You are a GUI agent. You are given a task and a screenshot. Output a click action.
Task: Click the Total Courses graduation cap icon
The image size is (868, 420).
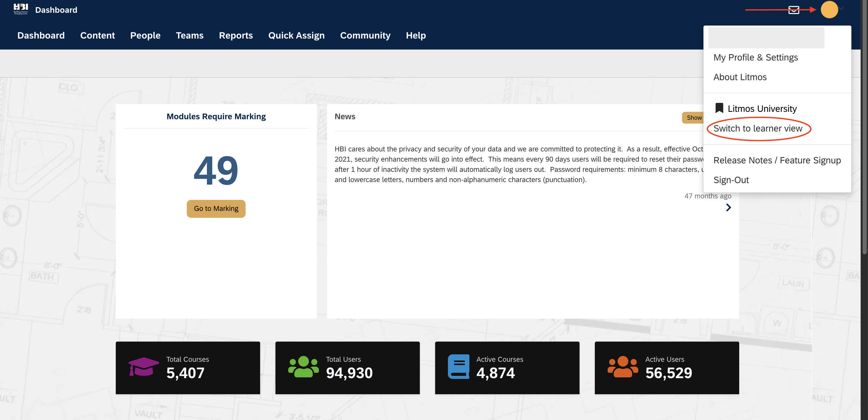coord(144,367)
